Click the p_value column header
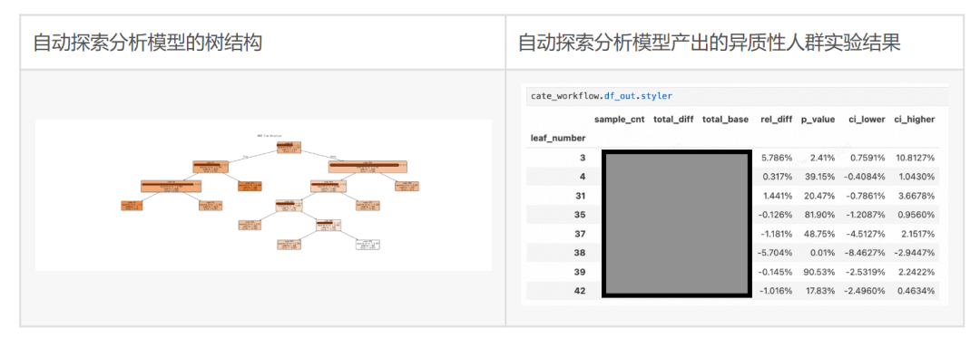This screenshot has height=338, width=980. coord(818,119)
